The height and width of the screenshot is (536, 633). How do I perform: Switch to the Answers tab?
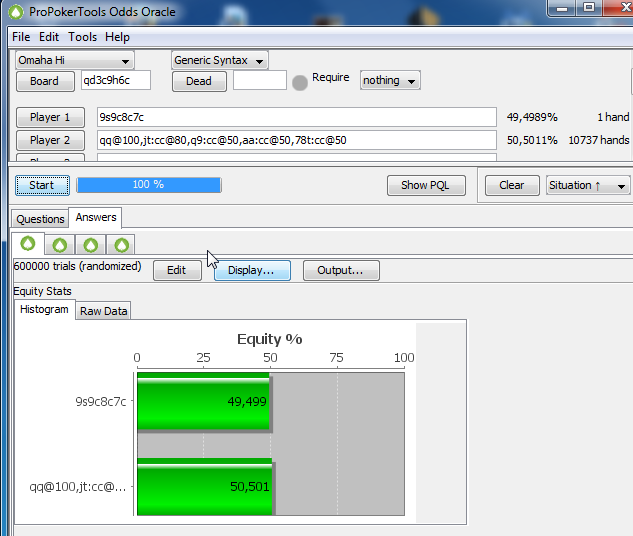[x=96, y=217]
